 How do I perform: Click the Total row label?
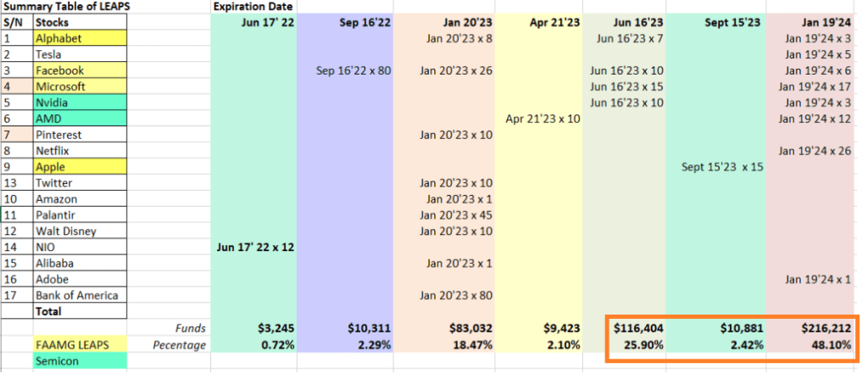click(79, 311)
